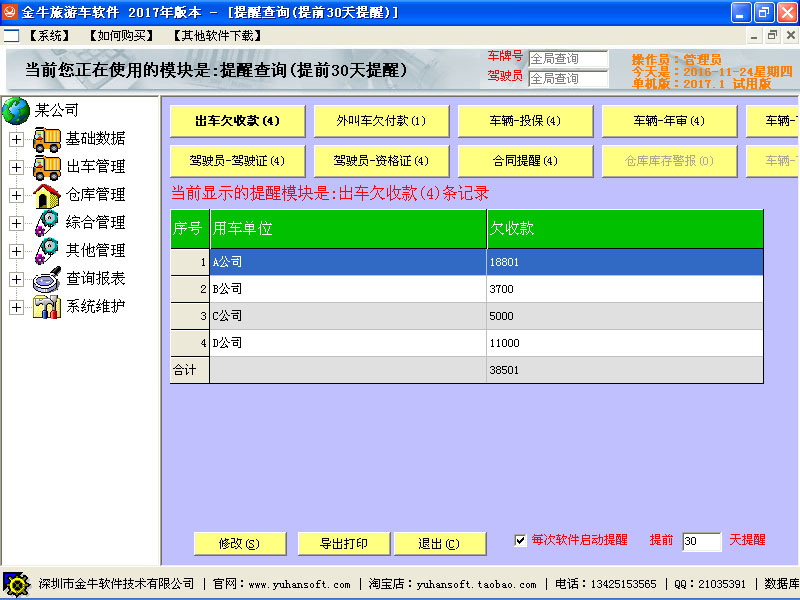This screenshot has width=800, height=600.
Task: Click the reminder days input showing 30
Action: click(701, 541)
